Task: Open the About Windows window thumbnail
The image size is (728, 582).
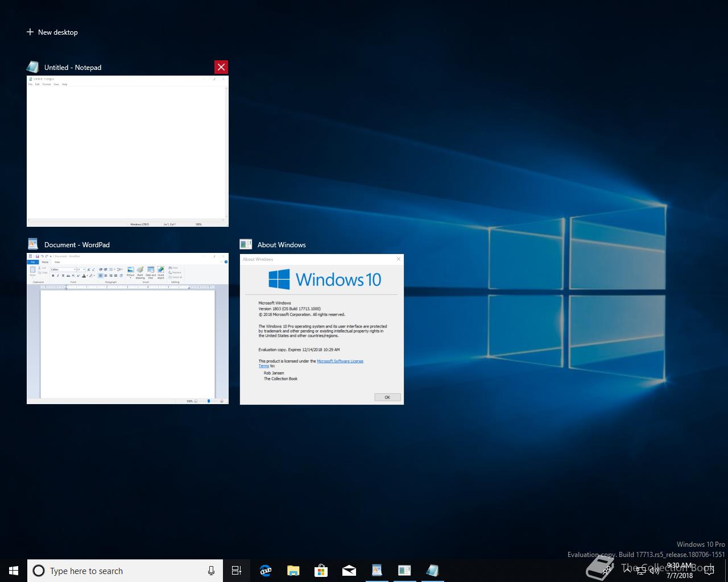Action: (322, 329)
